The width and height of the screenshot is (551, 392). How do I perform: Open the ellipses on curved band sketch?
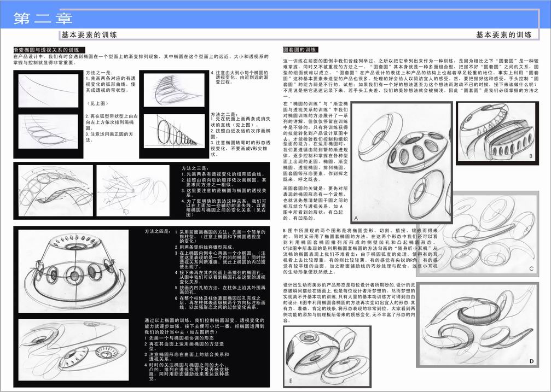coord(48,131)
